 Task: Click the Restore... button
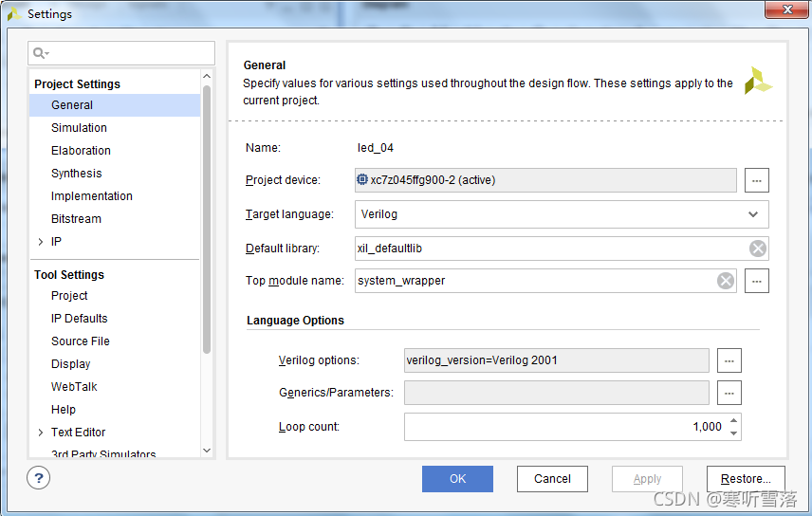[746, 479]
